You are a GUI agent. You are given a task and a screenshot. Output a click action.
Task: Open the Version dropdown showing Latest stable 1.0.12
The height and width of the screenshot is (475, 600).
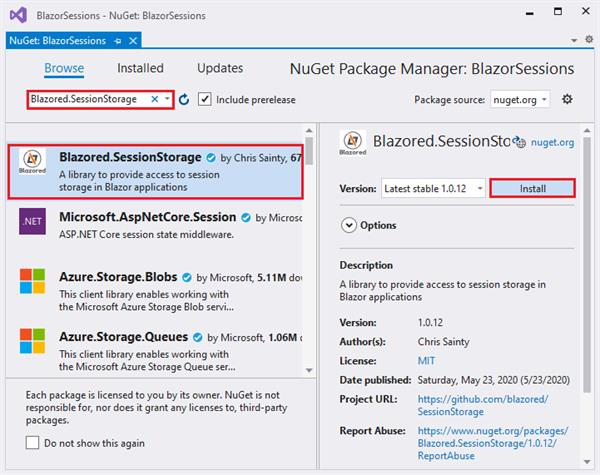(433, 188)
